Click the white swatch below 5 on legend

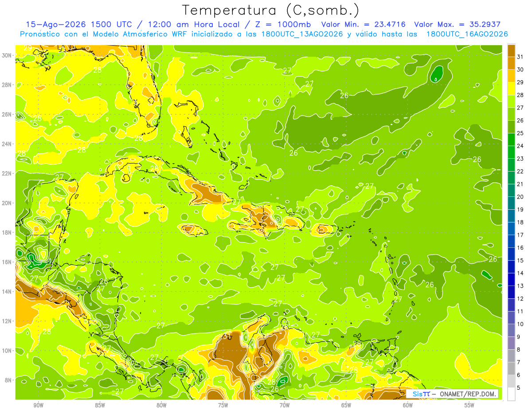[x=511, y=394]
